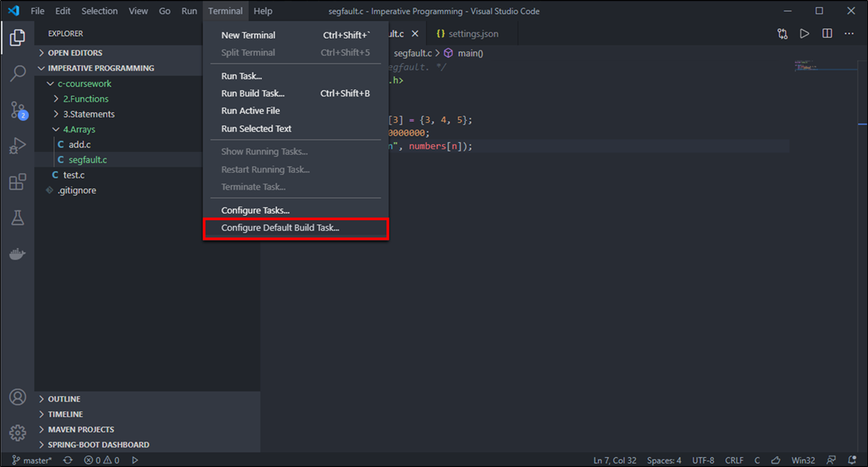The width and height of the screenshot is (868, 467).
Task: Open the Run and Debug view
Action: (x=17, y=146)
